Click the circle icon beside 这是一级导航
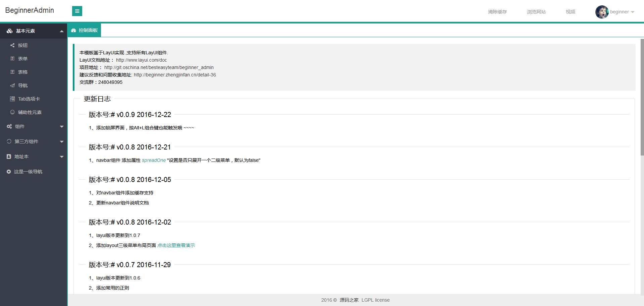644x306 pixels. (x=9, y=172)
